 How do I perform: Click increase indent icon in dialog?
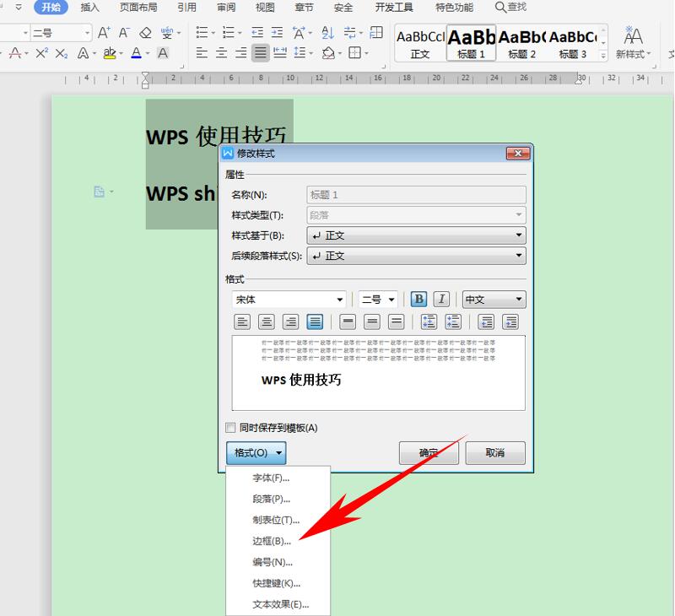pos(510,322)
